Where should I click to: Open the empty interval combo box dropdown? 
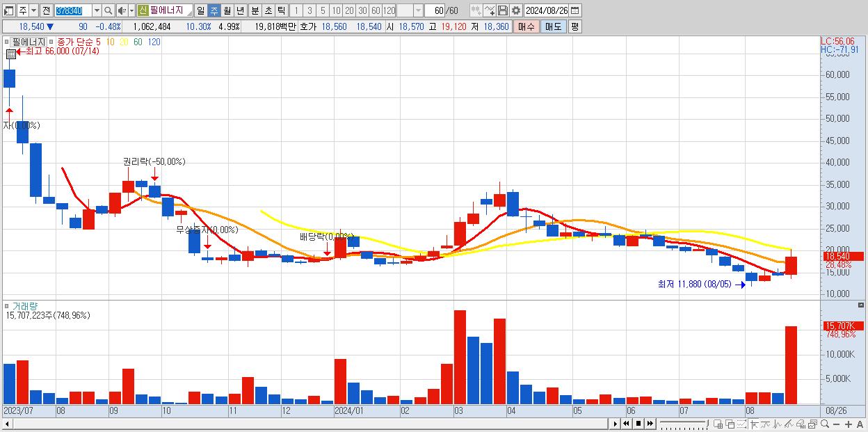pyautogui.click(x=418, y=10)
